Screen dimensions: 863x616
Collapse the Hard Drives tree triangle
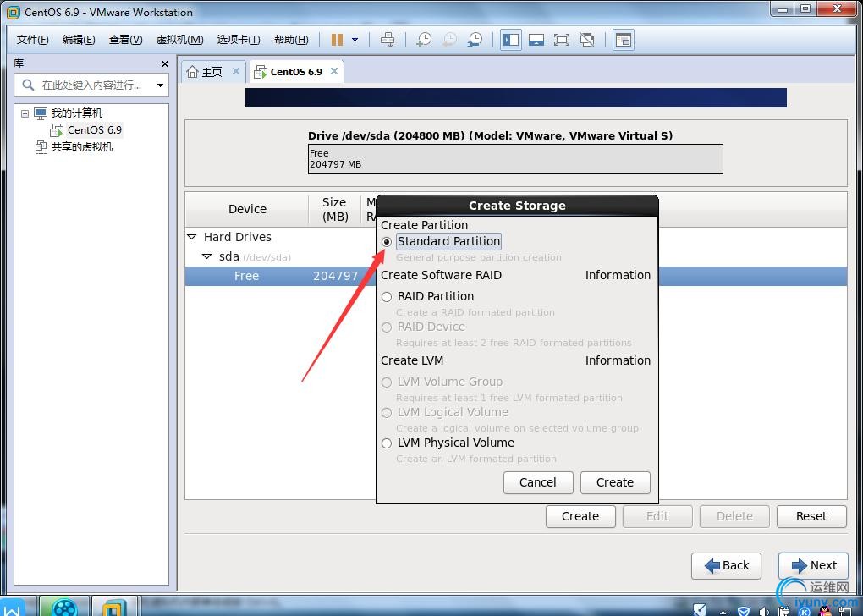point(191,237)
